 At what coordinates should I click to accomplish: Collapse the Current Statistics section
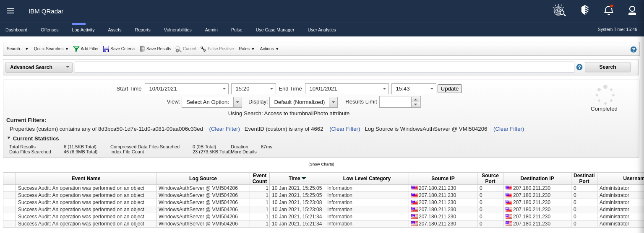9,138
